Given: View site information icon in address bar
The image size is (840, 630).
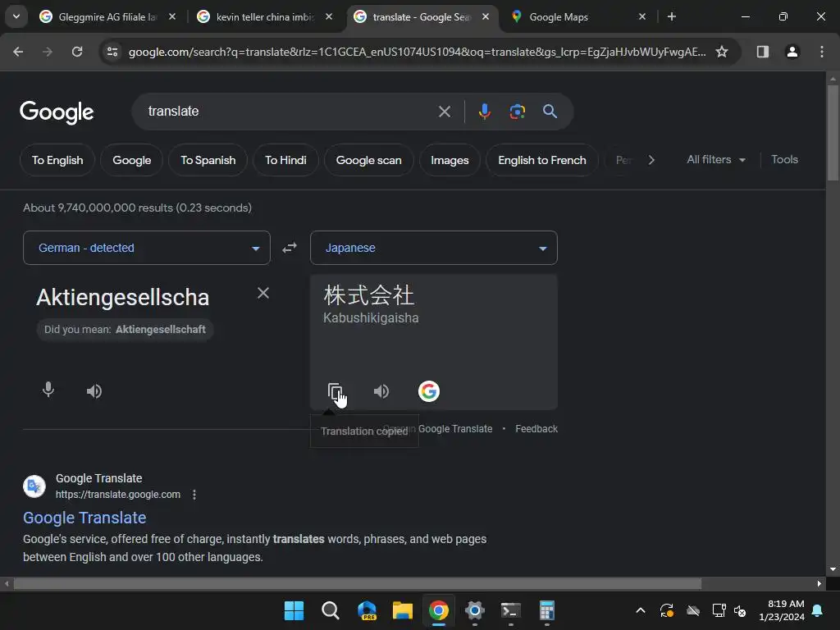Looking at the screenshot, I should coord(112,52).
